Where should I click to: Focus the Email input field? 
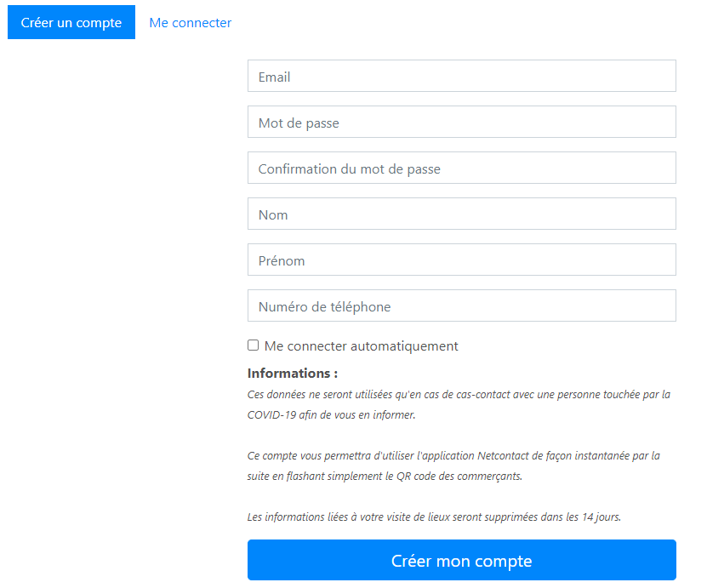point(462,76)
